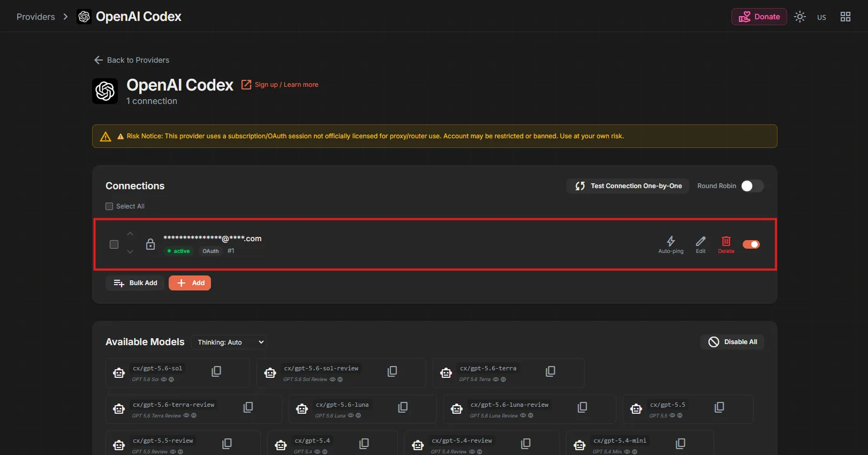Run Auto-ping on the connection

click(x=671, y=244)
